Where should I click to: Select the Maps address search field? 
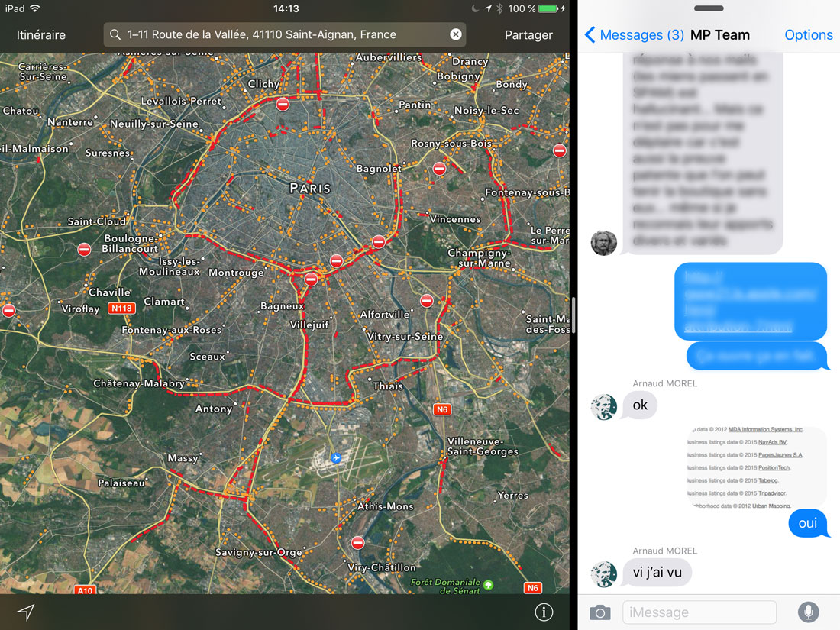pyautogui.click(x=285, y=34)
